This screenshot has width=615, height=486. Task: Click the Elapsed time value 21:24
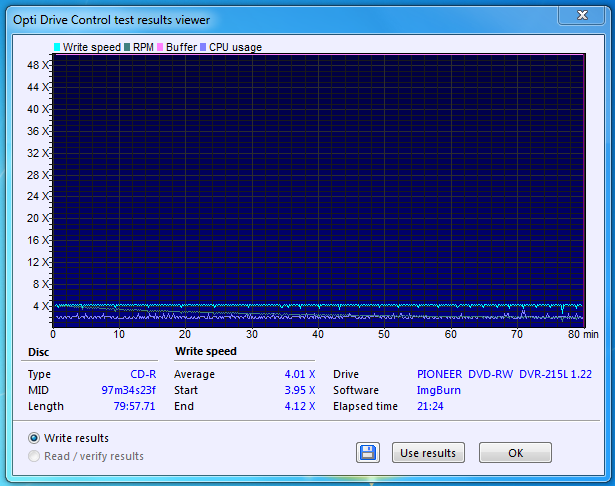tap(430, 406)
